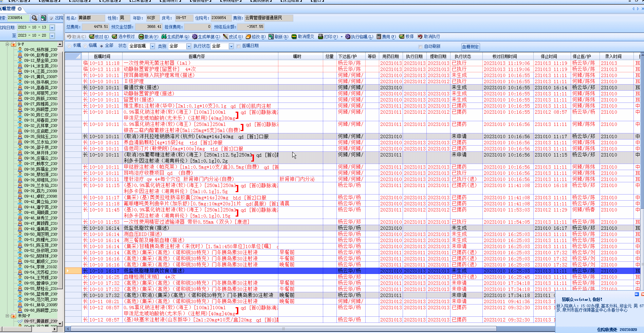Open the 执行状态 dropdown

tap(231, 46)
